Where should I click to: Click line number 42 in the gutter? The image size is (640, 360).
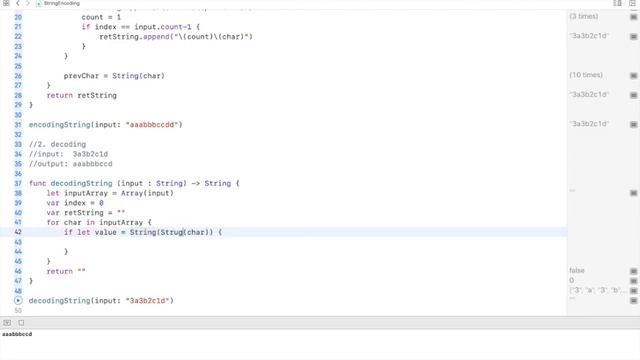pyautogui.click(x=18, y=232)
